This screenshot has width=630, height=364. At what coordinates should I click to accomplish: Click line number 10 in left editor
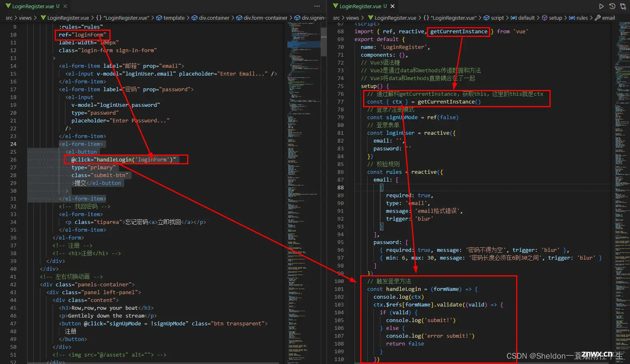(x=13, y=35)
